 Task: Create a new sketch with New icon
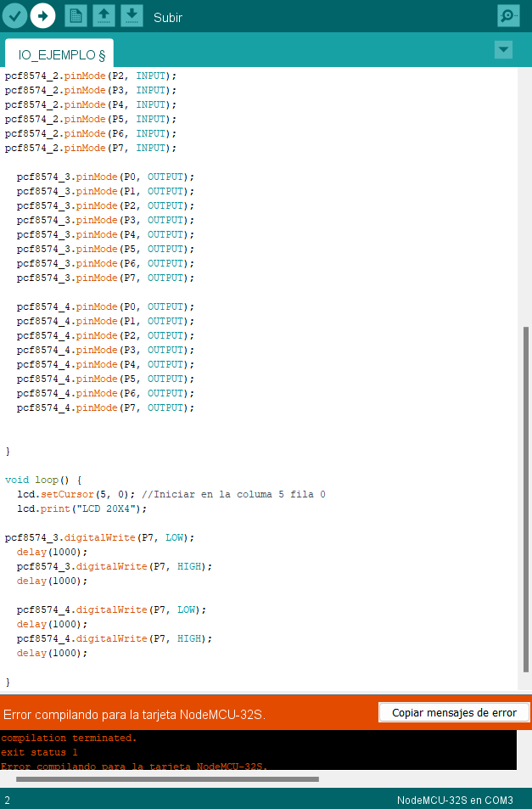(x=76, y=16)
